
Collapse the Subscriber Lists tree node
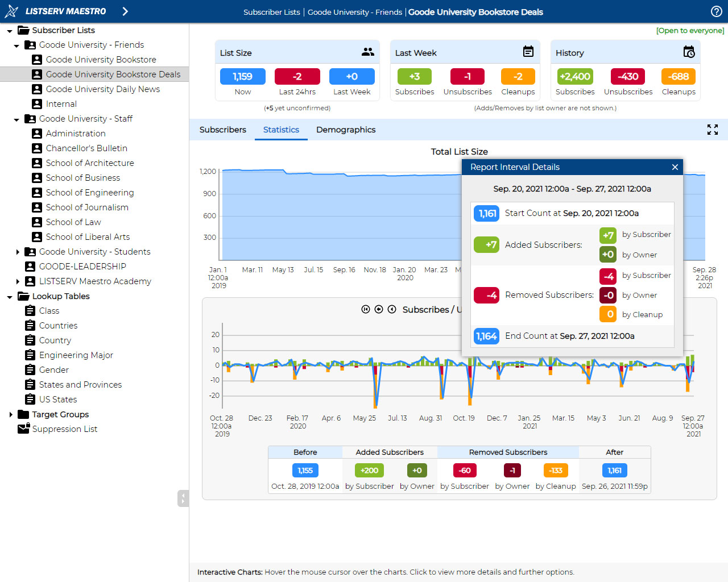[x=10, y=31]
